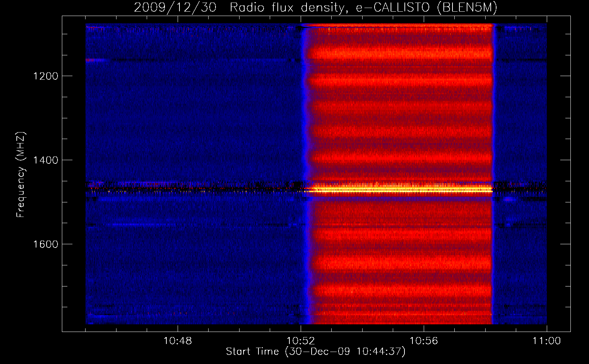Click the 'Frequency (MHZ)' axis label
This screenshot has height=364, width=589.
(x=21, y=175)
